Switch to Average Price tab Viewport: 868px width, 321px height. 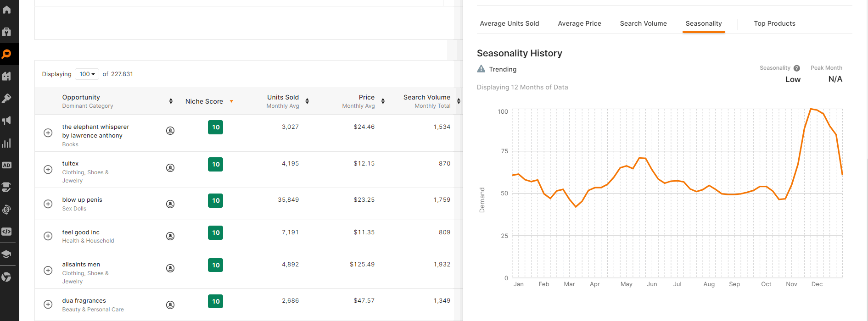tap(579, 23)
